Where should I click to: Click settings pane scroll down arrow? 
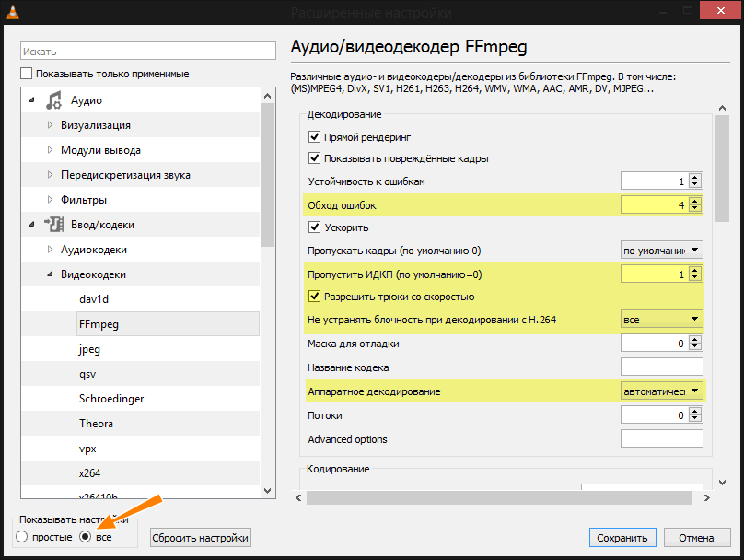[722, 483]
